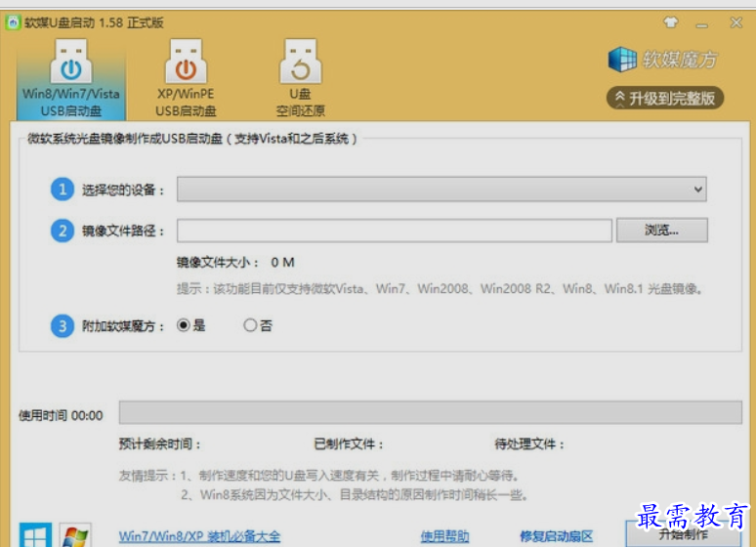Screen dimensions: 756x547
Task: Open the Win8/Win7/Vista USB boot disk tab
Action: coord(71,78)
